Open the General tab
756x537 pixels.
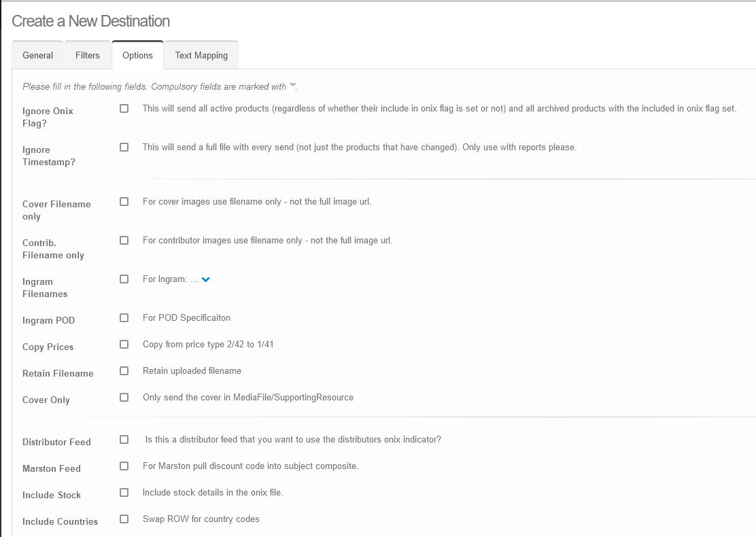coord(37,55)
